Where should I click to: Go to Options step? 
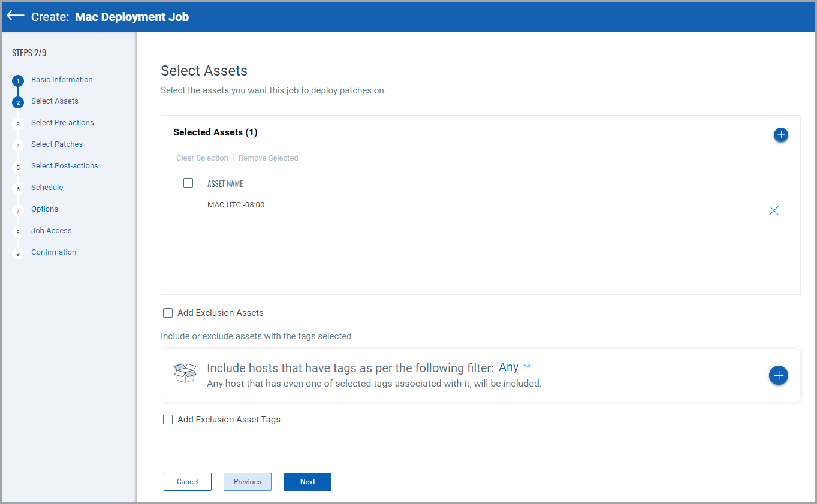tap(44, 209)
